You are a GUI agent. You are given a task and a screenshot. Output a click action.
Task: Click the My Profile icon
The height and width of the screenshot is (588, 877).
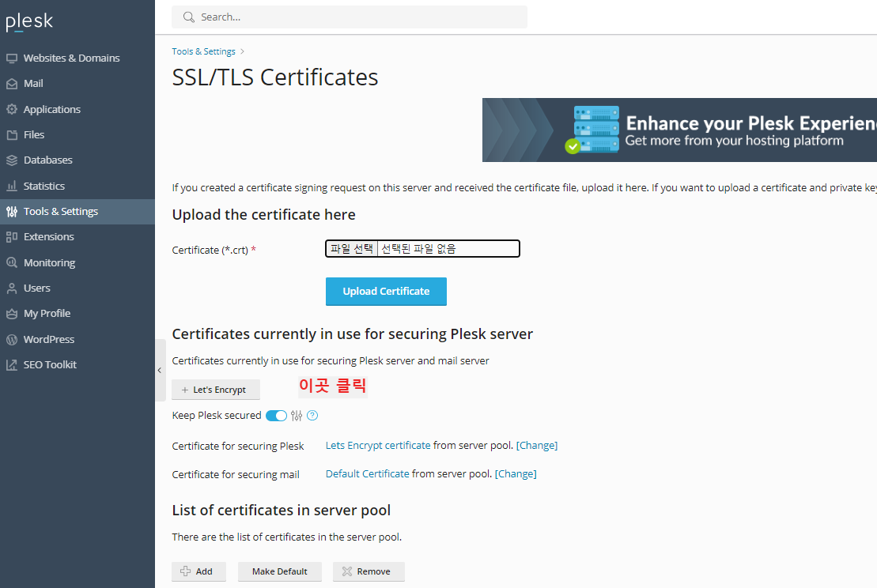point(12,314)
